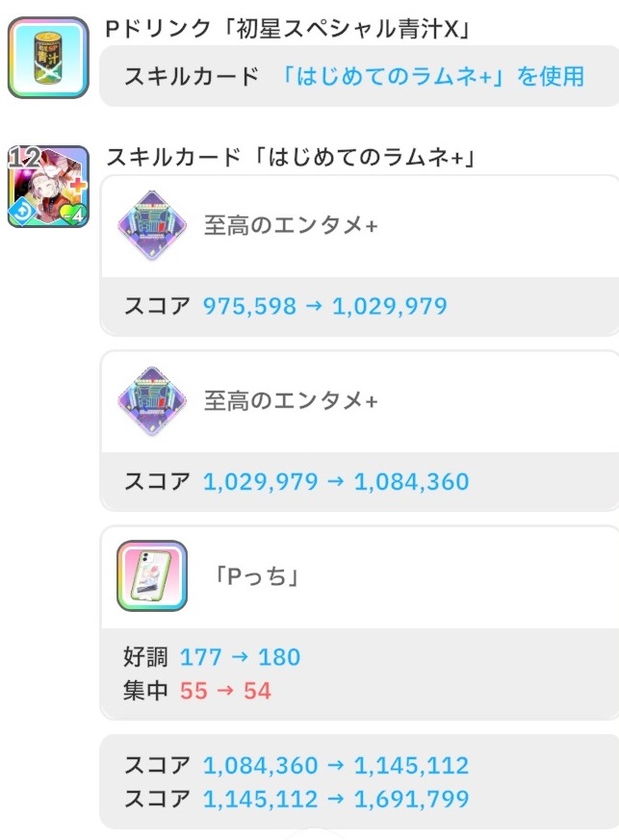Select the score line 975,598 → 1,029,979
The height and width of the screenshot is (840, 619).
pos(286,307)
